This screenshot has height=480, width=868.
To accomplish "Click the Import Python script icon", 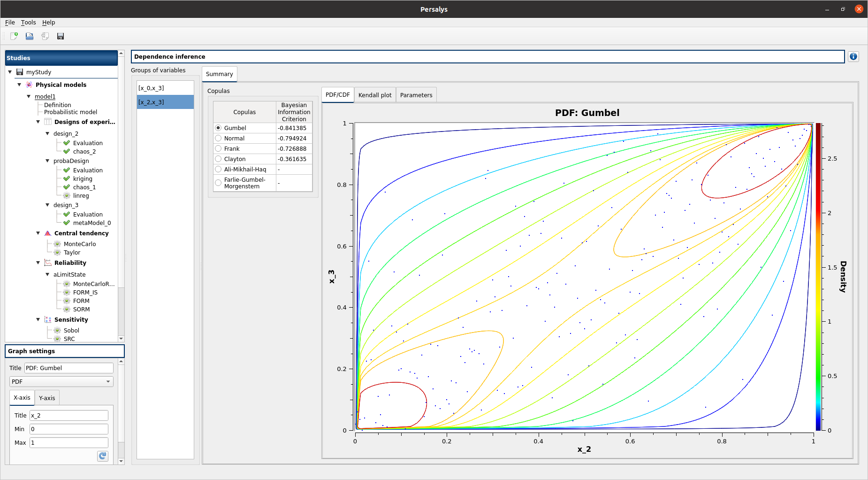I will (x=45, y=36).
